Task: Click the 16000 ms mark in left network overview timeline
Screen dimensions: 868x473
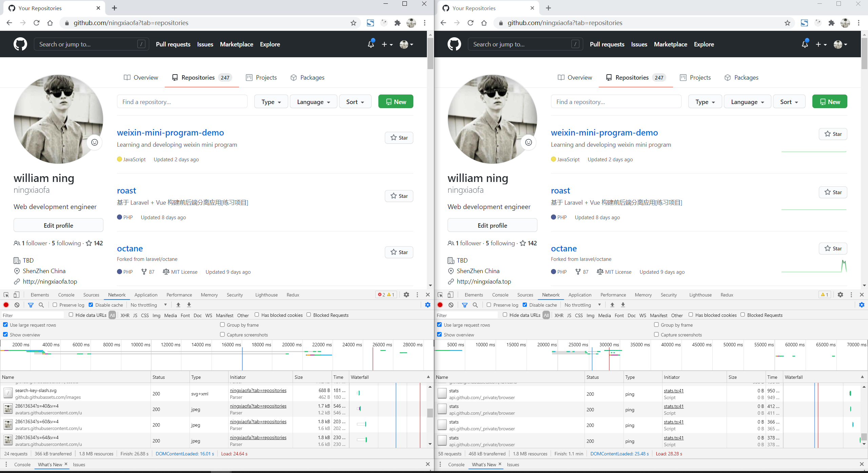Action: pos(231,345)
